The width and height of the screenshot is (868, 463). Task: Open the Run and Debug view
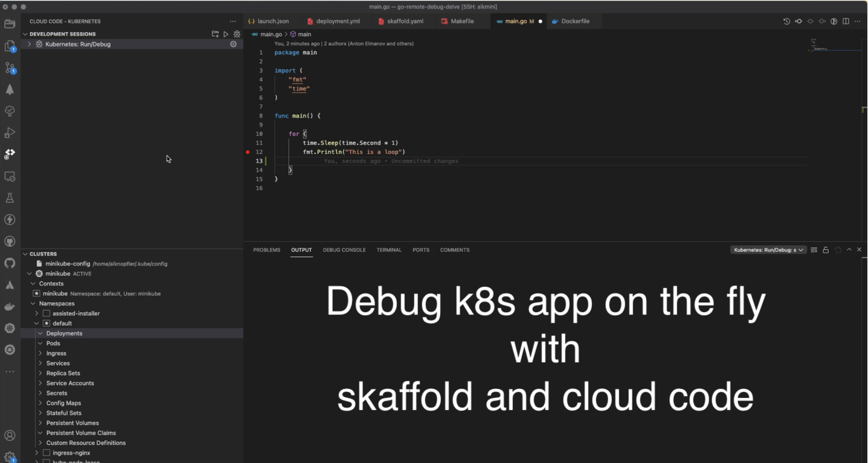point(10,133)
